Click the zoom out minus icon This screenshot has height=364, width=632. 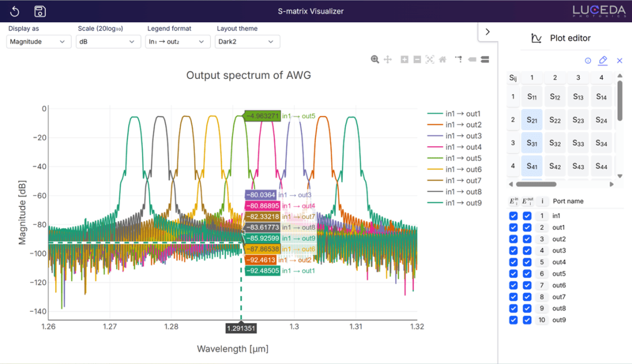coord(417,59)
